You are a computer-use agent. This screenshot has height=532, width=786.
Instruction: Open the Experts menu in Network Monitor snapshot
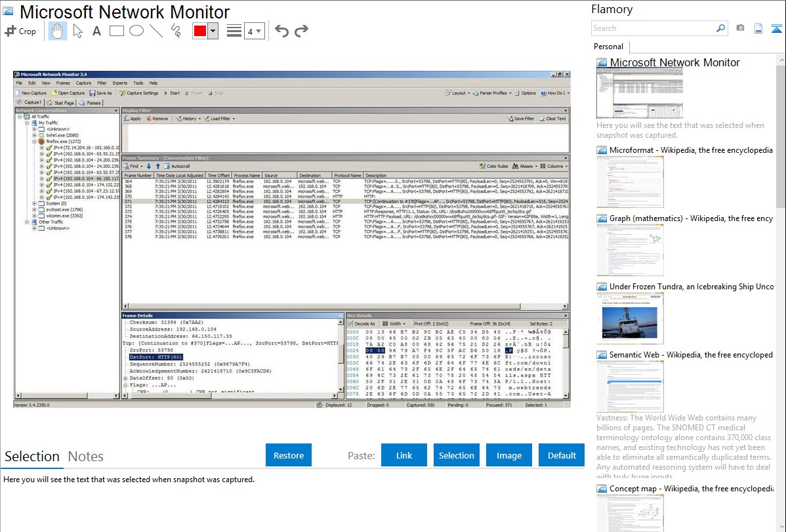coord(120,83)
